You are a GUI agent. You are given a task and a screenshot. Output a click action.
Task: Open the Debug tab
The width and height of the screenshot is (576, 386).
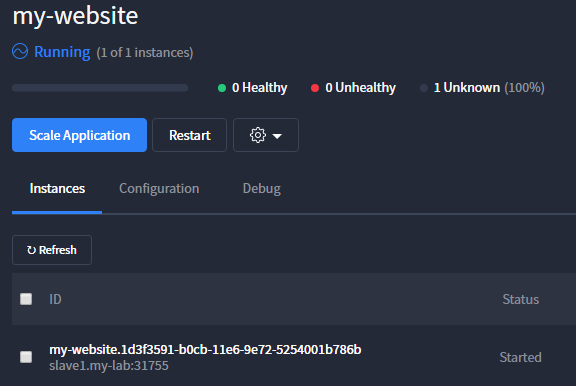pos(262,188)
